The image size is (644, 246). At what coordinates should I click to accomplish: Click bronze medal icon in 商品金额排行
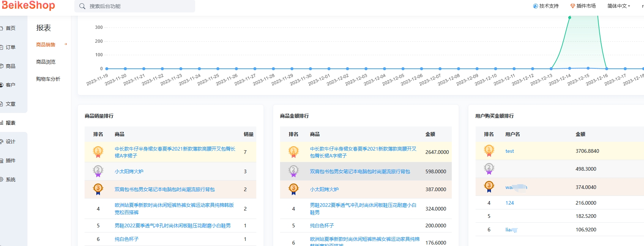click(294, 189)
